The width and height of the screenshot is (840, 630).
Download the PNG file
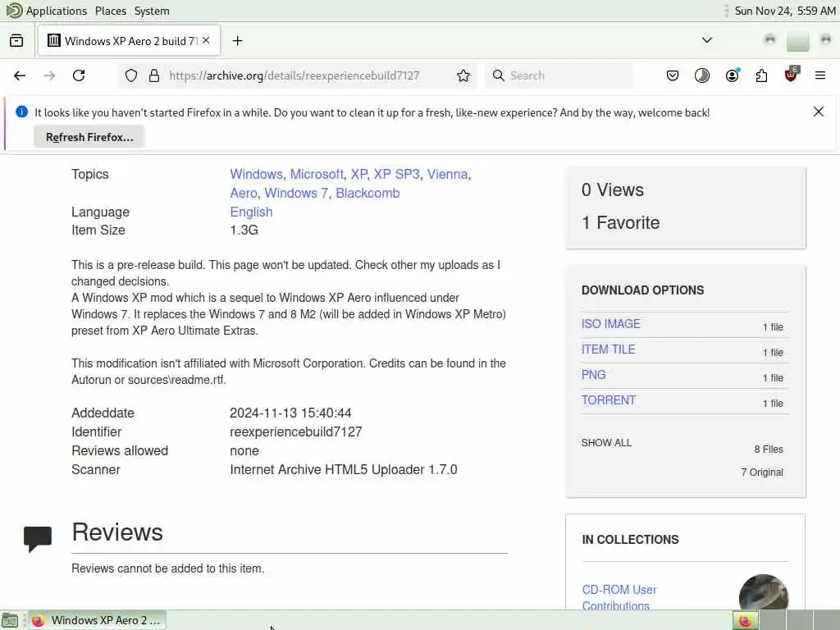click(x=594, y=374)
